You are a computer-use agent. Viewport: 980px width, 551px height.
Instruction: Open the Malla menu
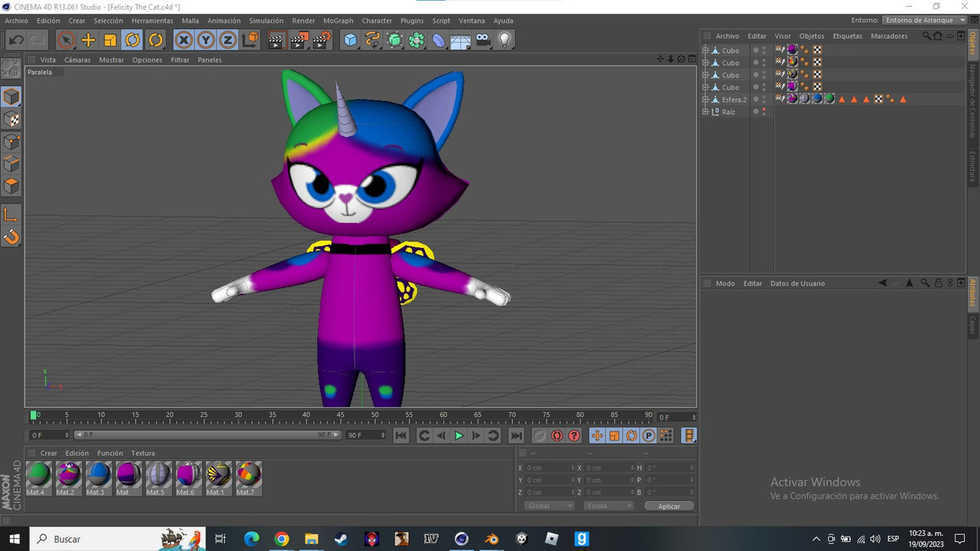point(190,21)
